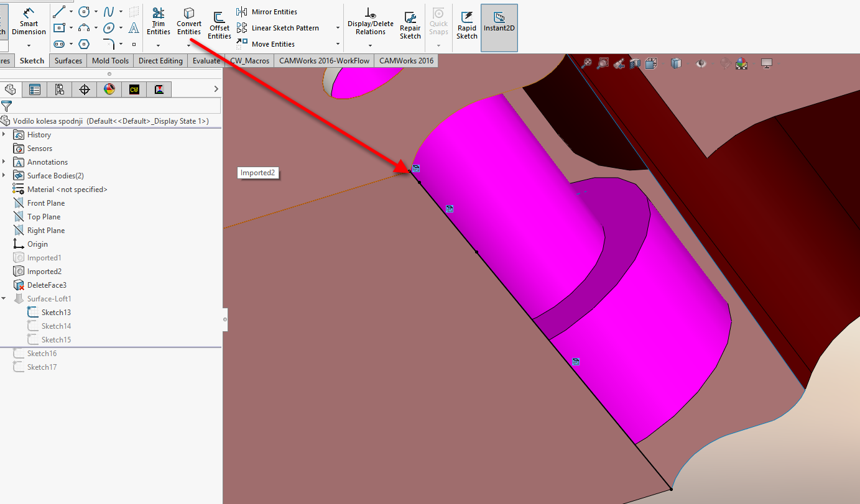Click the sketch relation marker at the arrow tip

416,168
